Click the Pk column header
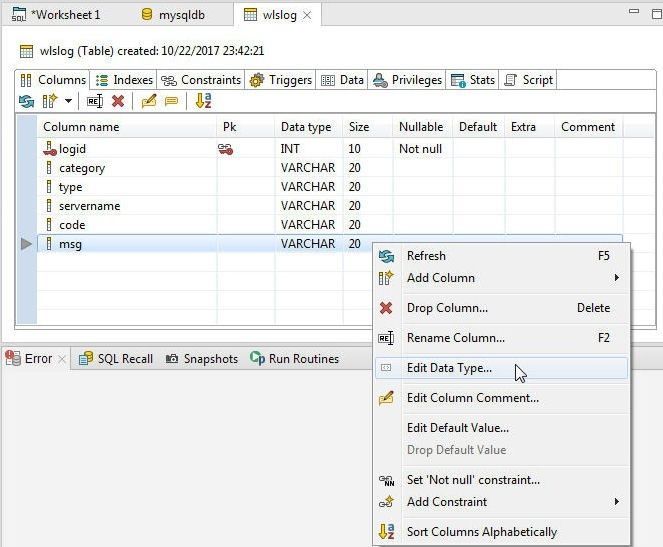 [246, 127]
